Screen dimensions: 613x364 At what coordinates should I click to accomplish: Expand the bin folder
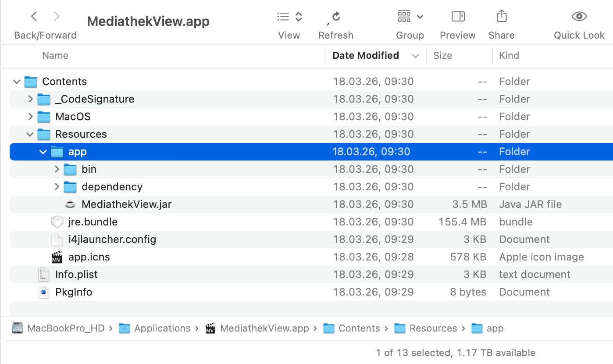pos(57,169)
